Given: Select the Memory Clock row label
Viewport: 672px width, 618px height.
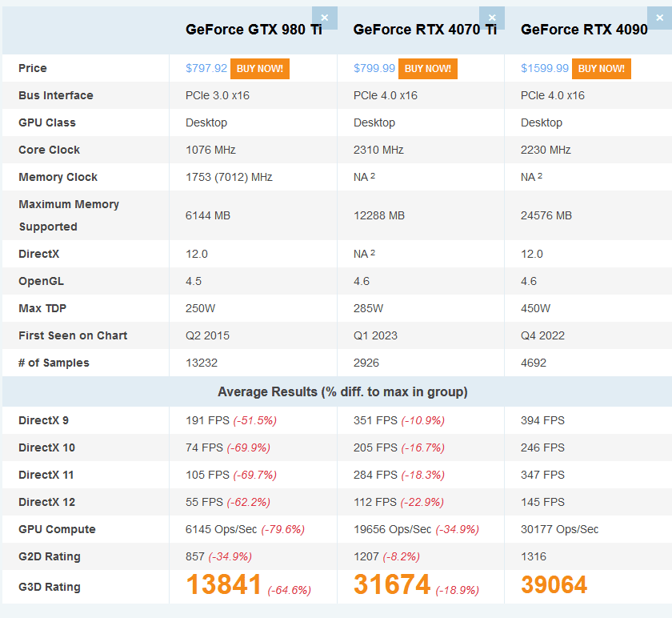Looking at the screenshot, I should pyautogui.click(x=58, y=177).
